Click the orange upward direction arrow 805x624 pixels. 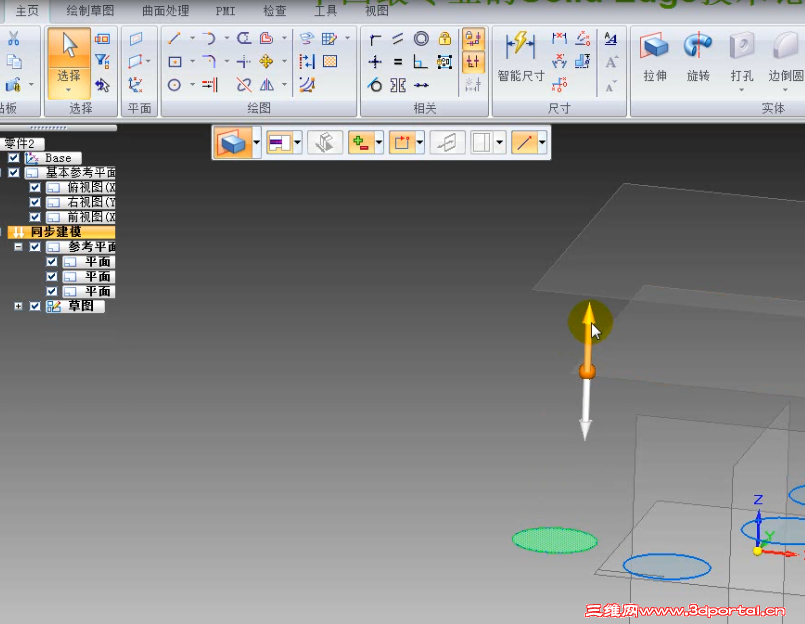588,333
